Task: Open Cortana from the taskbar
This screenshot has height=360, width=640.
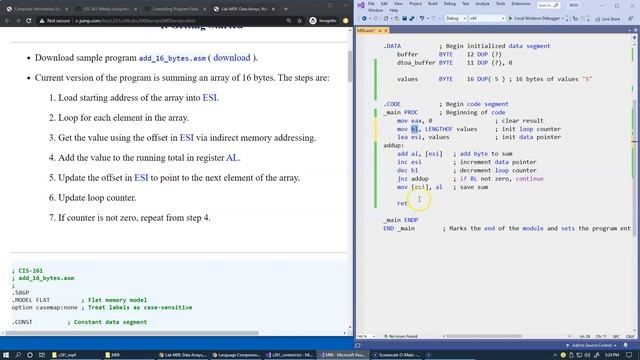Action: [x=30, y=355]
